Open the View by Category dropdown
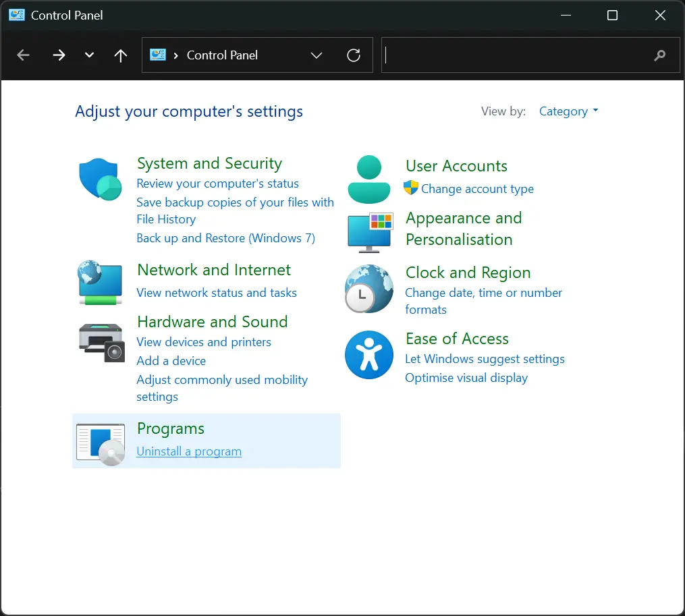Viewport: 685px width, 616px height. pos(568,111)
